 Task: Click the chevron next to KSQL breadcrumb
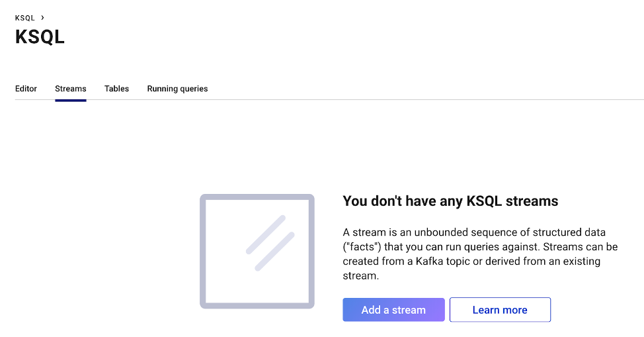click(x=42, y=18)
